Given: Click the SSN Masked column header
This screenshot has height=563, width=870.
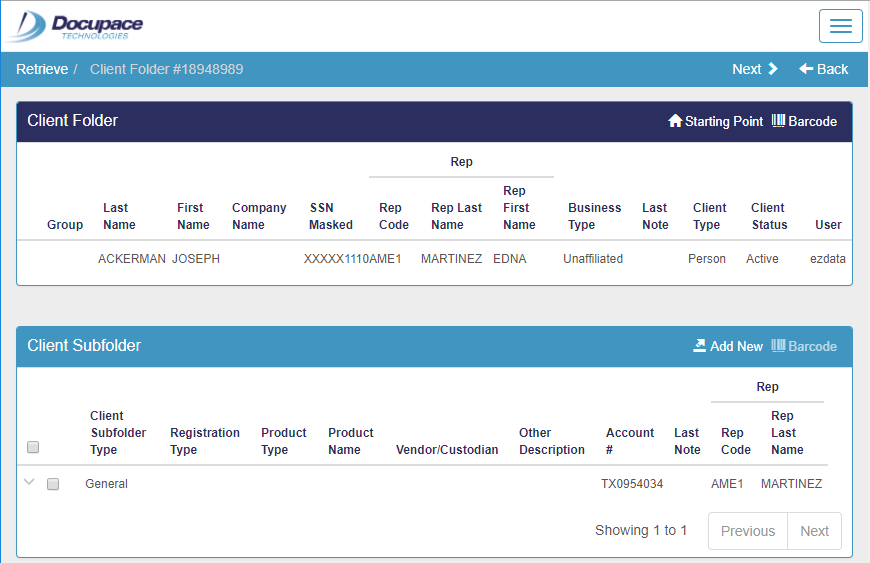Looking at the screenshot, I should coord(331,216).
